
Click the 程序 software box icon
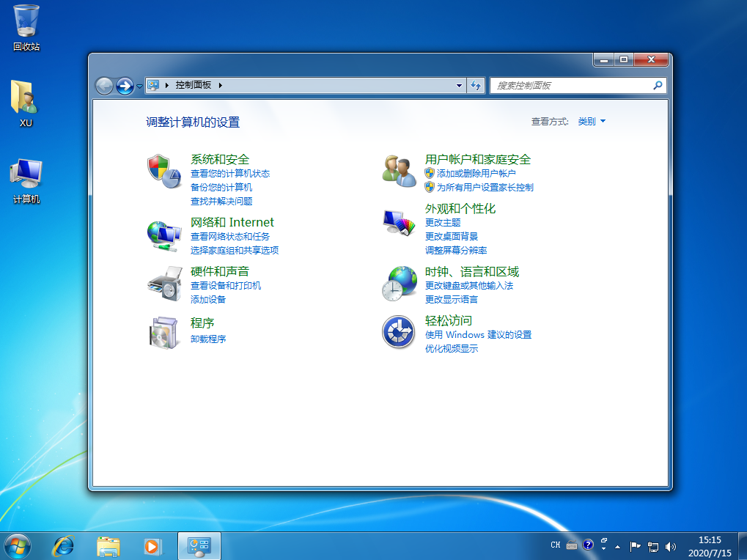[x=164, y=332]
